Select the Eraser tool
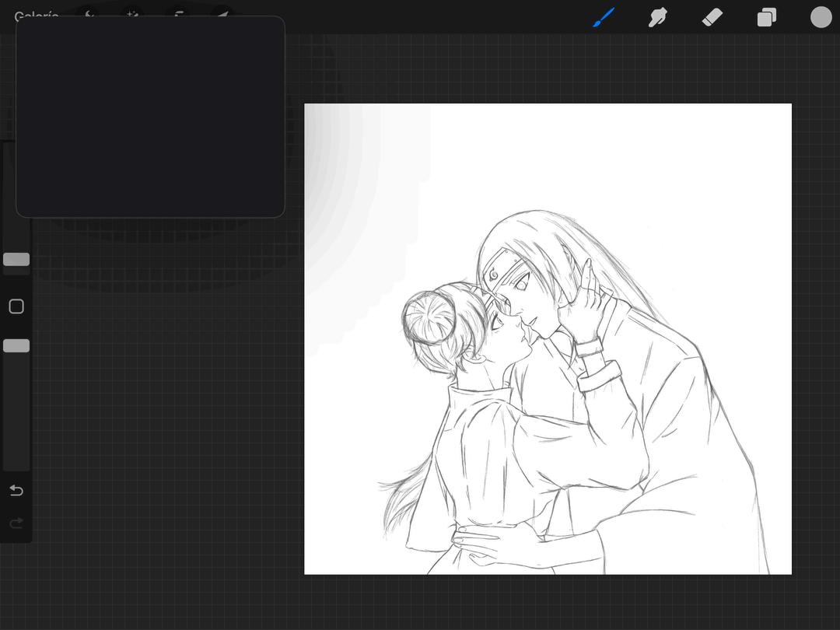Screen dimensions: 840x630 [x=712, y=17]
